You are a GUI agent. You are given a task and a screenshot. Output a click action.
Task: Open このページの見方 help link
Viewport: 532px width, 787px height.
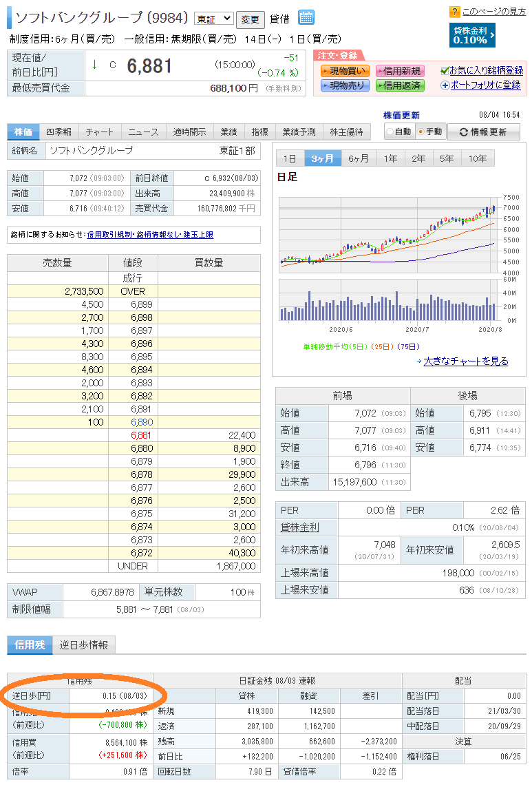(494, 12)
